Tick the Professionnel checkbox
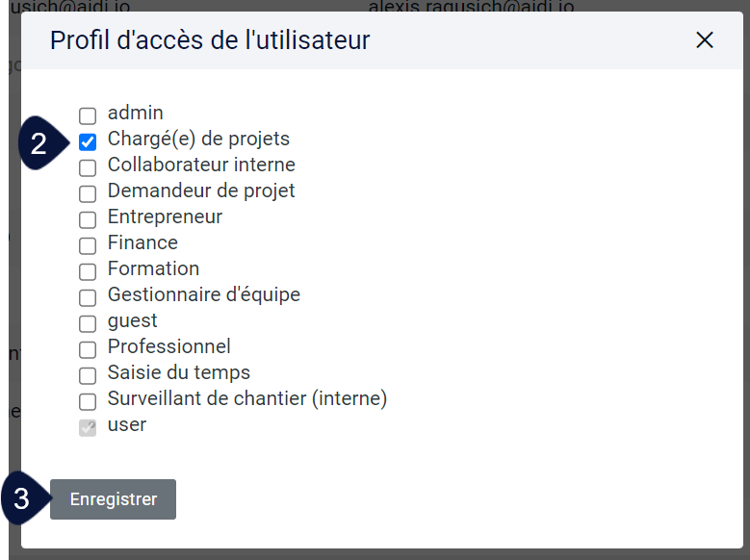 point(88,349)
